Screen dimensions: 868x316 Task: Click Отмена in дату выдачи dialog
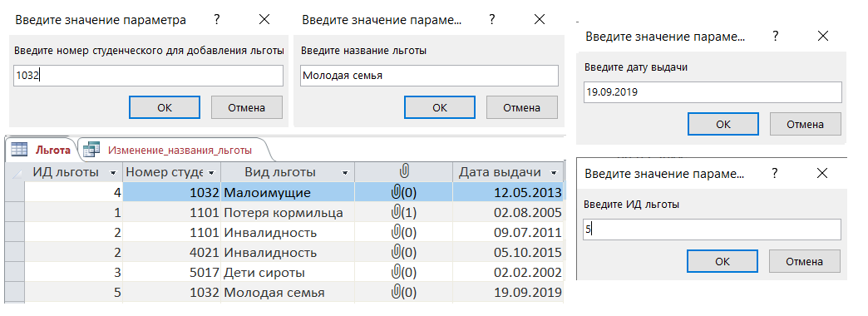coord(805,124)
